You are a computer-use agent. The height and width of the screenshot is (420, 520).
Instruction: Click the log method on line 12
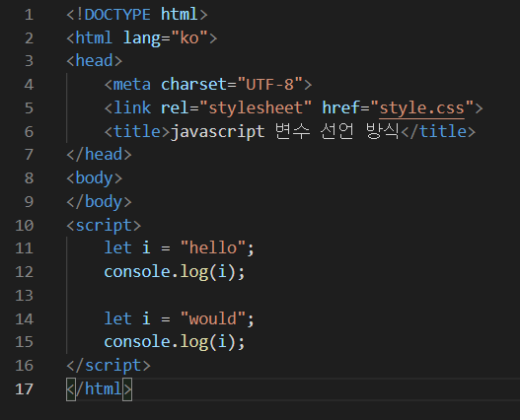click(x=194, y=272)
